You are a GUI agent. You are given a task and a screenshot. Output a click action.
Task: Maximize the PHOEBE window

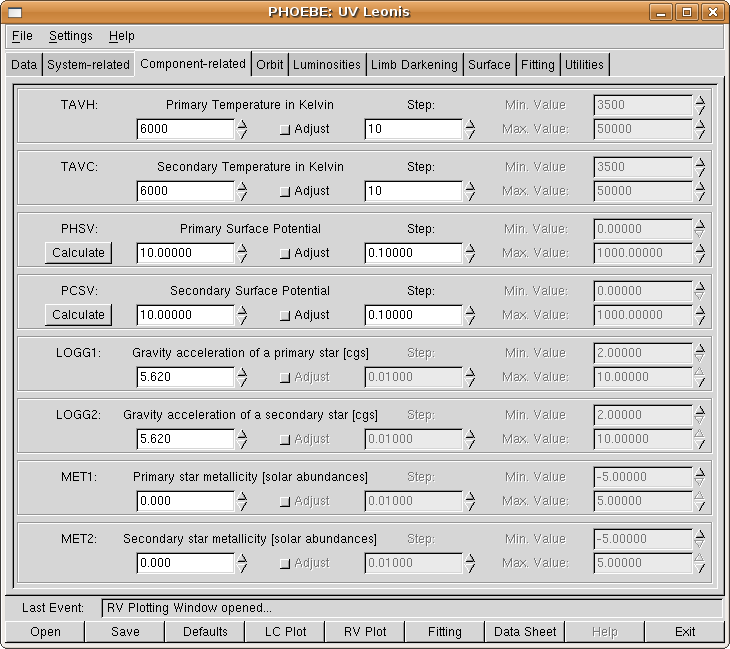687,12
